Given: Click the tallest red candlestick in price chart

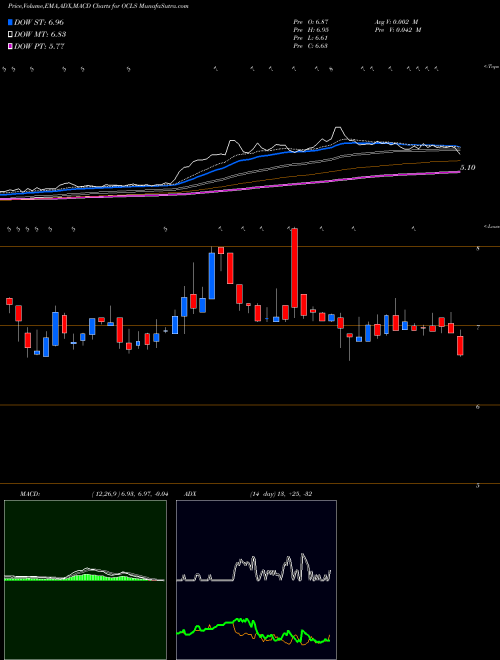Looking at the screenshot, I should [295, 268].
